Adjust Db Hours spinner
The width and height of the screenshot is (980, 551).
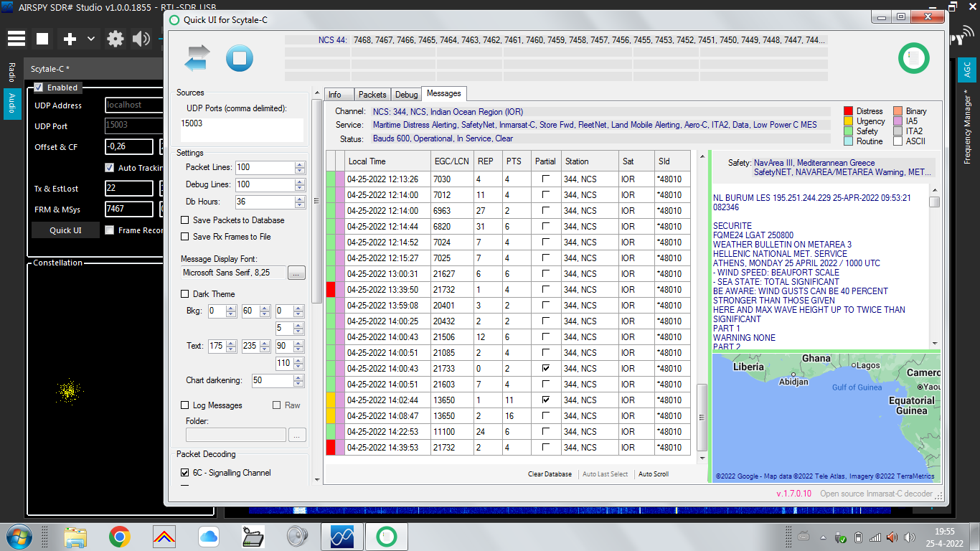click(300, 202)
